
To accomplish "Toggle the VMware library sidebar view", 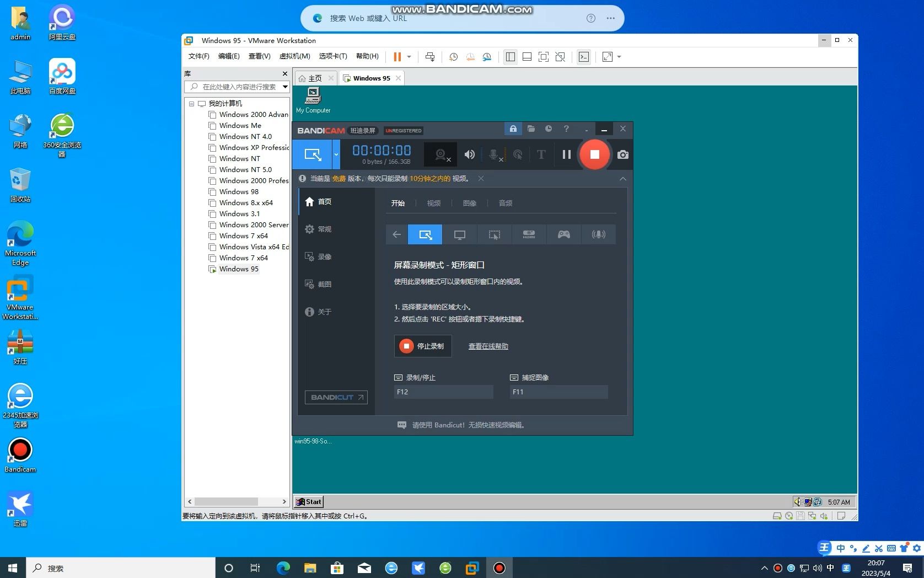I will coord(511,57).
